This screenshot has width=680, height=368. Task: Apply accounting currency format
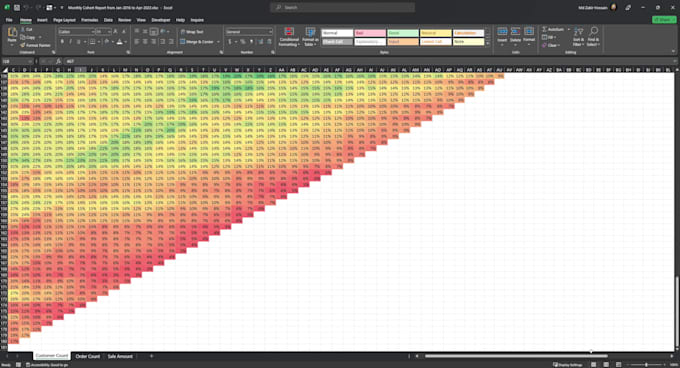tap(229, 42)
